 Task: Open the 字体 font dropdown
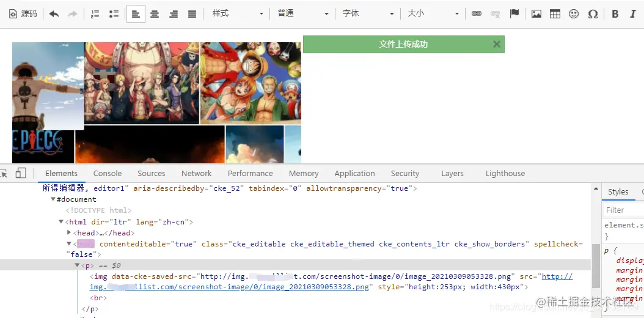point(368,13)
